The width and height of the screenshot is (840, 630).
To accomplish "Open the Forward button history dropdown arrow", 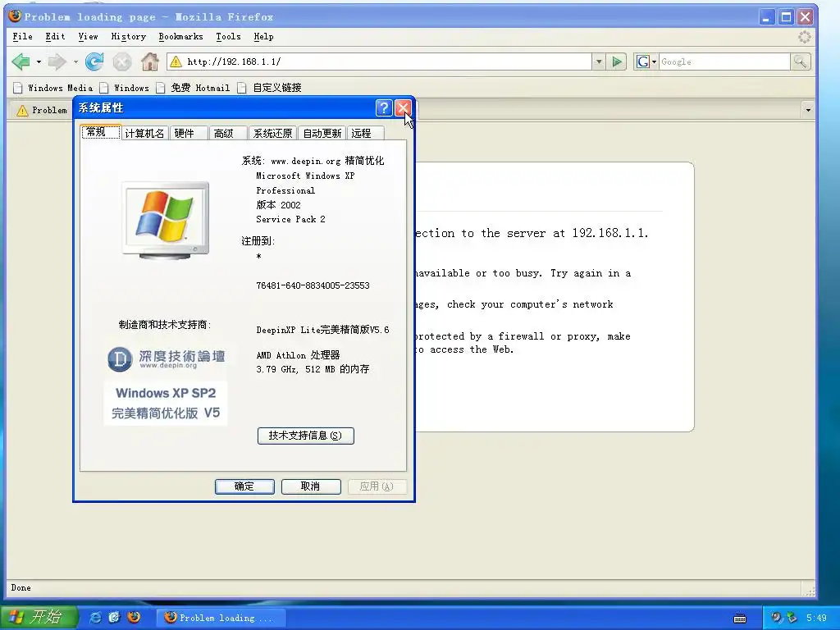I will [x=75, y=62].
